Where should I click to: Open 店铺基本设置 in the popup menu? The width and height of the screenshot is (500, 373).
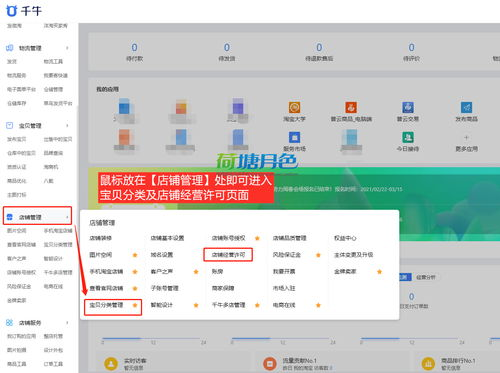[167, 238]
